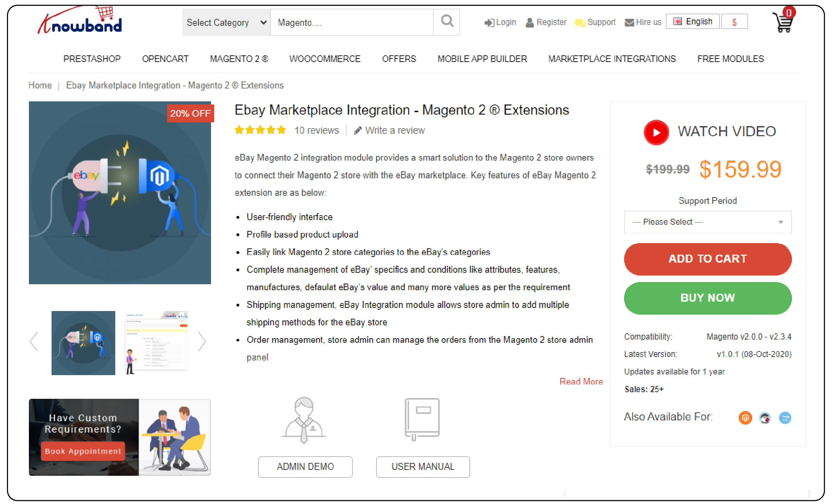The width and height of the screenshot is (832, 504).
Task: Click the Register person icon
Action: click(x=529, y=23)
